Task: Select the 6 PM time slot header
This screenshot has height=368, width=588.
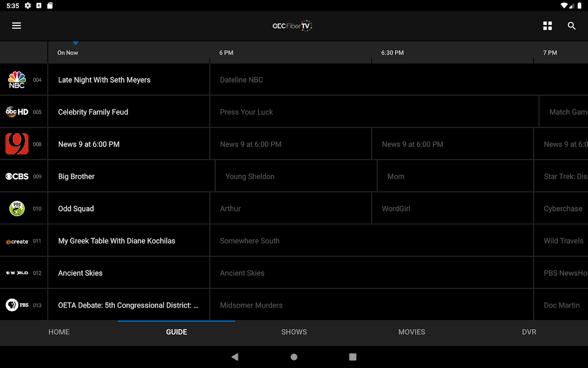Action: pos(226,53)
